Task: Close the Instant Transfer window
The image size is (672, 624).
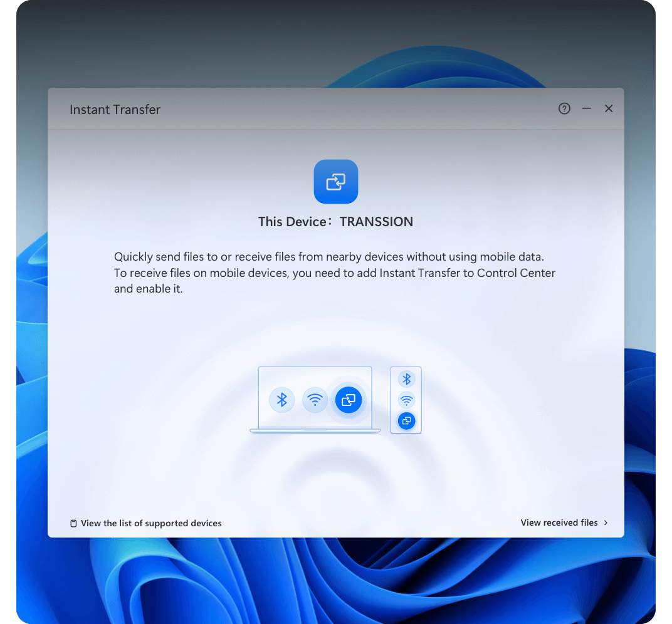Action: 609,108
